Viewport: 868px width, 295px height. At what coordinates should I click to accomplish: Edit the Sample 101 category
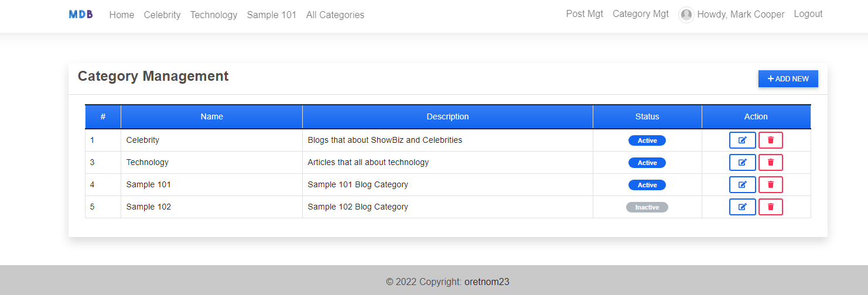(x=742, y=185)
